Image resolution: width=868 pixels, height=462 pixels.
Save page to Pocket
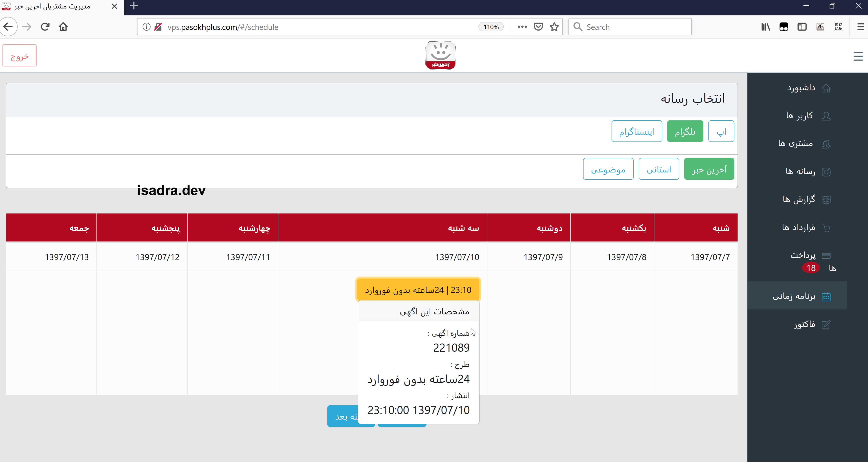click(538, 27)
